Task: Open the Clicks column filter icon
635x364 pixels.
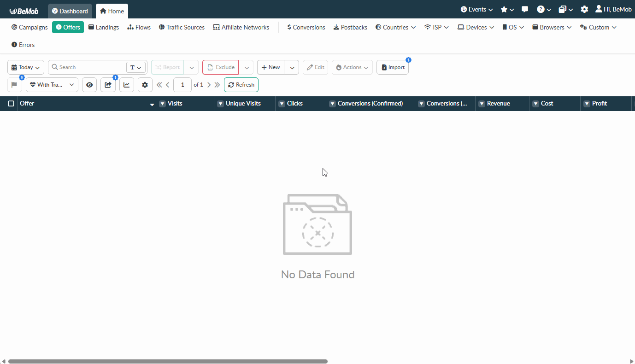Action: tap(282, 104)
